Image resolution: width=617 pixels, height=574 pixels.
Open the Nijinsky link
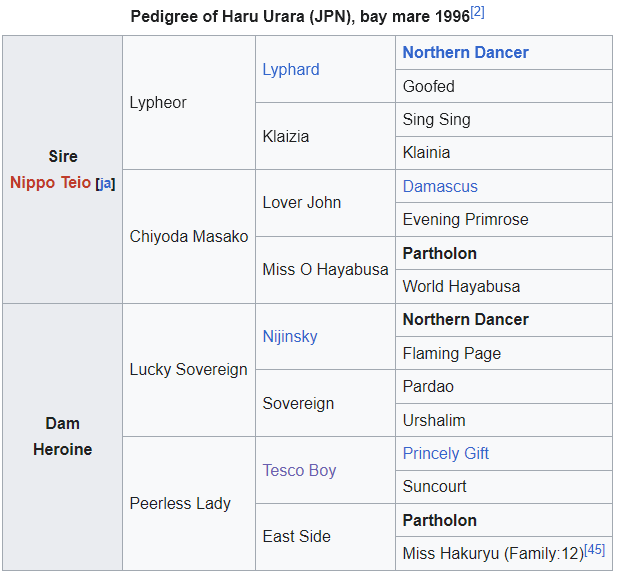(290, 337)
